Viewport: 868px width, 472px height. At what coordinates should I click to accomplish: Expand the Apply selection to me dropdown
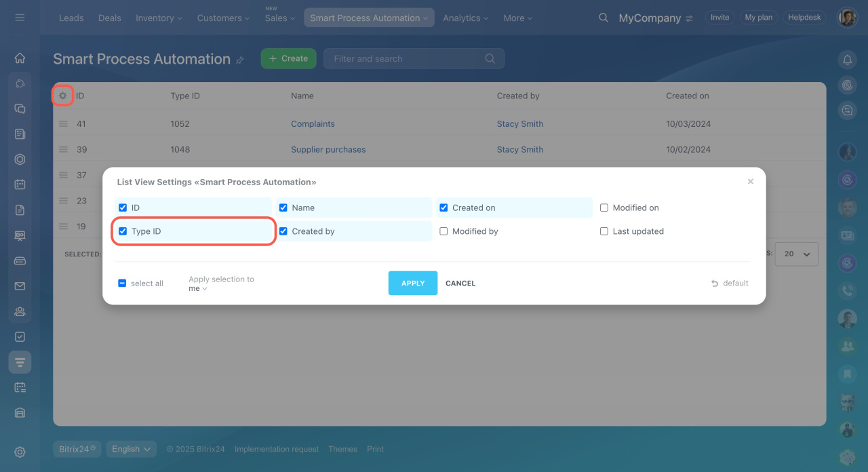pos(198,289)
